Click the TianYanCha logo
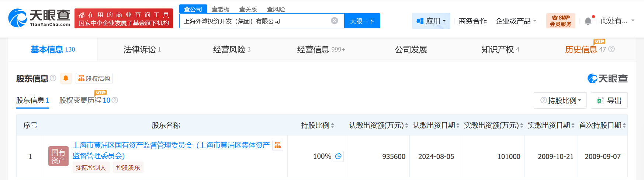Screen dimensions: 644x180 click(39, 18)
